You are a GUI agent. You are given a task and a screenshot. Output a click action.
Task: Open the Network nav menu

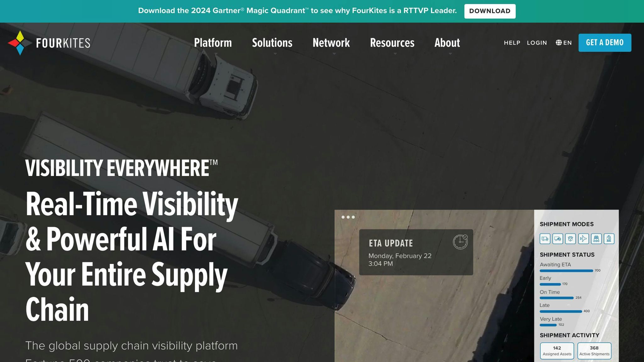[x=331, y=43]
